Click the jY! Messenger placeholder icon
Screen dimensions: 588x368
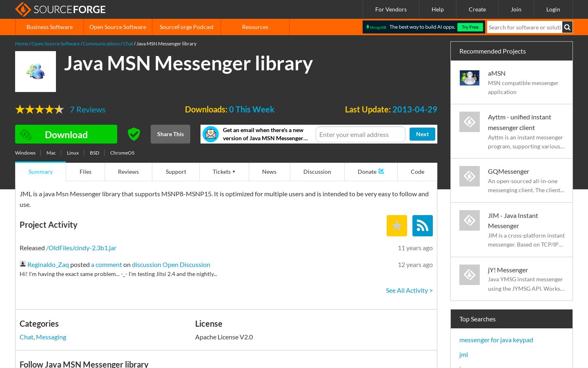coord(470,275)
